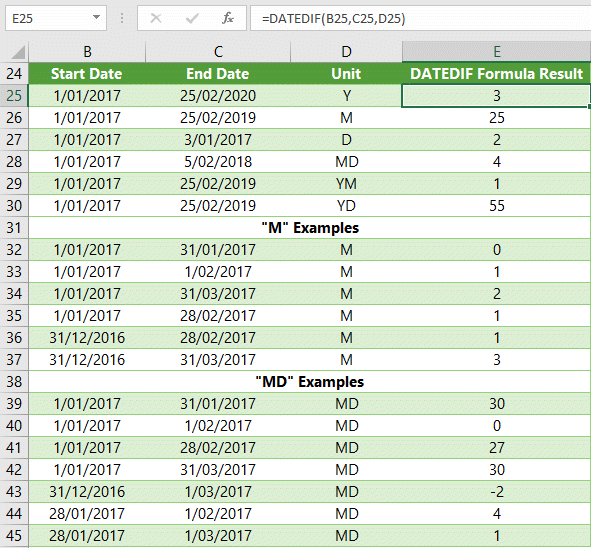Open the Insert Function fx icon
This screenshot has width=591, height=548.
click(228, 18)
